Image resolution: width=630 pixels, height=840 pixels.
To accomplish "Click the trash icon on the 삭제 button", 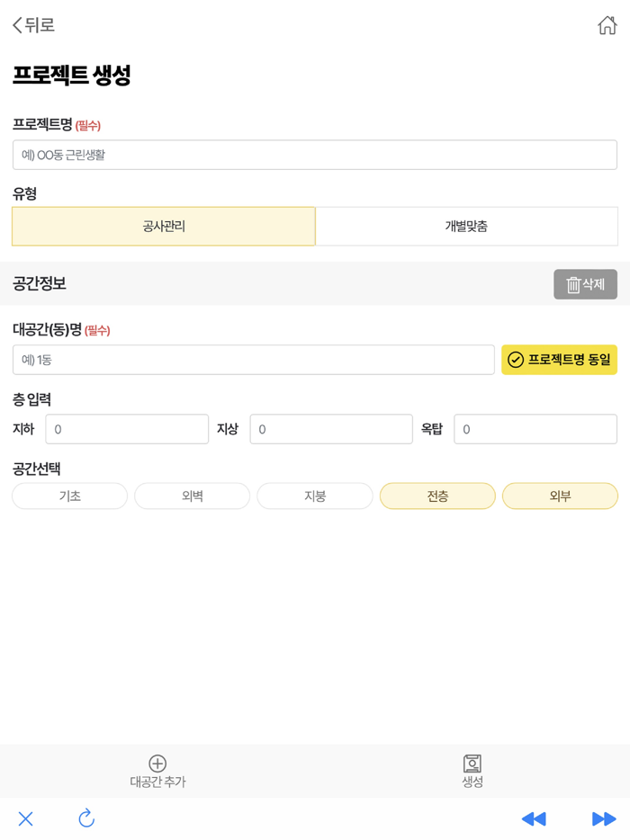I will click(x=572, y=284).
